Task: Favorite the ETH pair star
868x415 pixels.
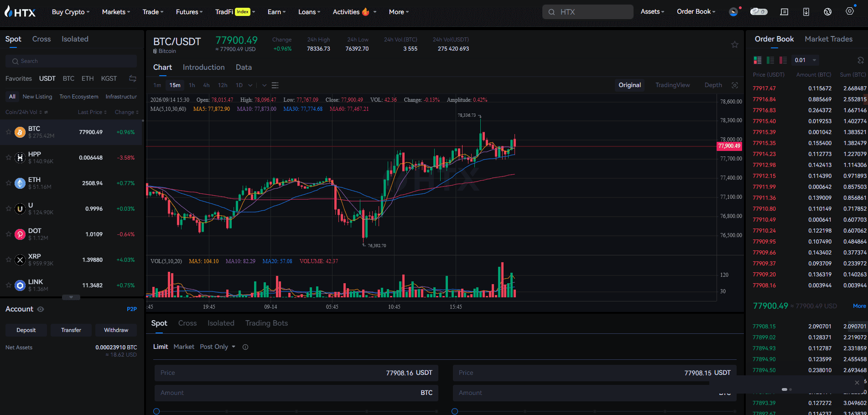Action: tap(8, 183)
